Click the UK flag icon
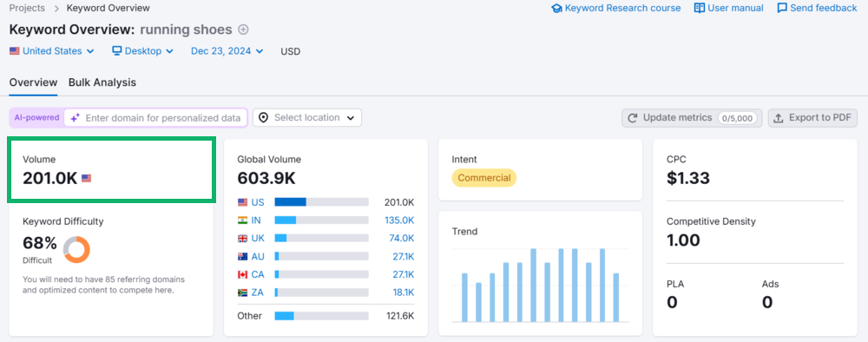The image size is (868, 342). click(x=242, y=239)
